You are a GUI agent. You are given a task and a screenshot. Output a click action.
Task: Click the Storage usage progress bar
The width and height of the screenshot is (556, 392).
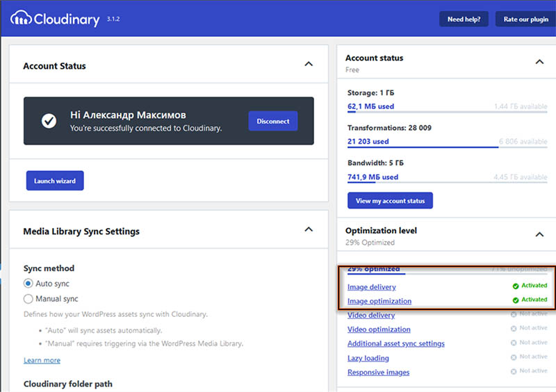tap(447, 112)
